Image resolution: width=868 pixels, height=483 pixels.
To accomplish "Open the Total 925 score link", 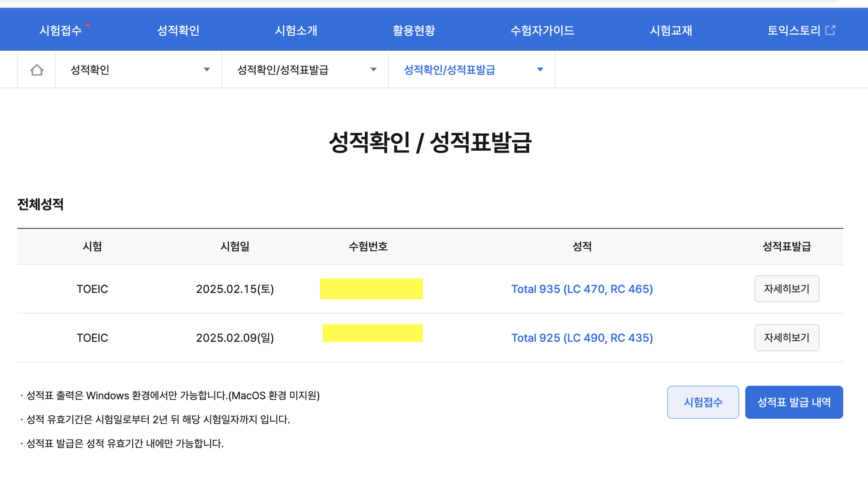I will pyautogui.click(x=582, y=338).
